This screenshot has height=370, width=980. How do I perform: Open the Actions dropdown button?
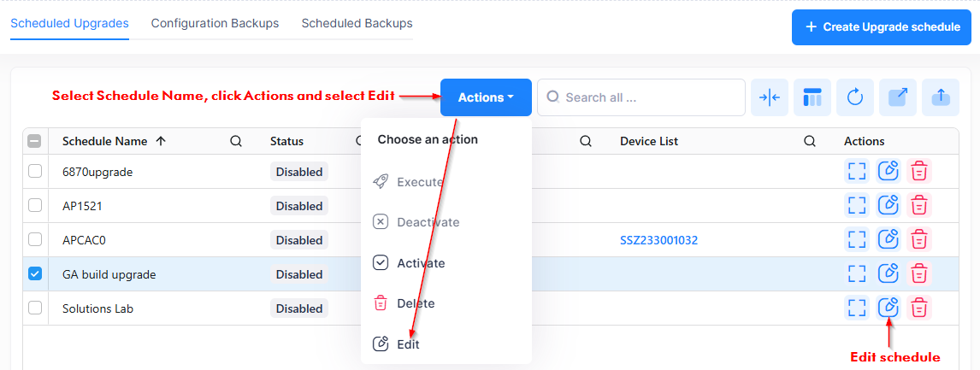click(486, 97)
